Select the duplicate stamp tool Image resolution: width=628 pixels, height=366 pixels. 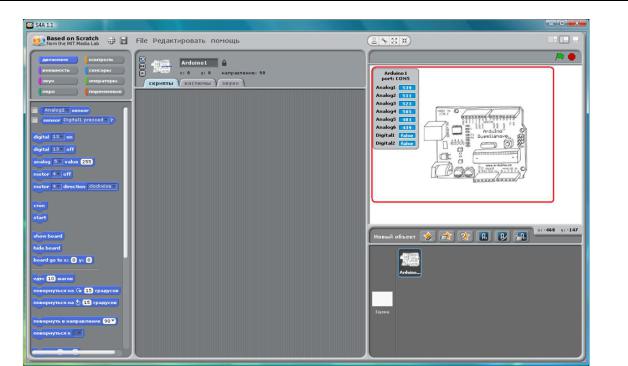374,40
